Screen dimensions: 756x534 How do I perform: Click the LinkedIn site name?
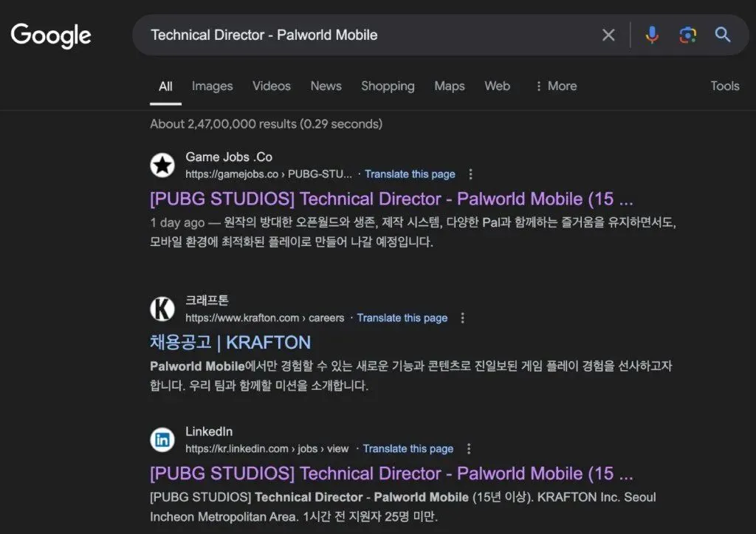[209, 432]
